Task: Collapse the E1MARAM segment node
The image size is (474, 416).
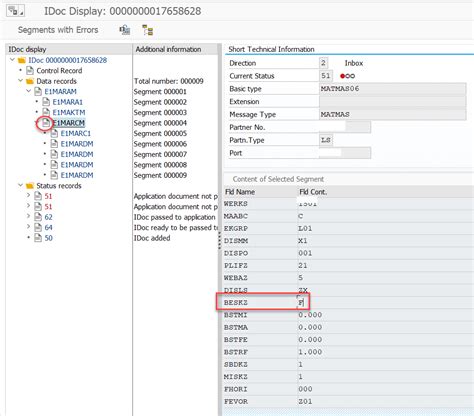Action: coord(28,91)
